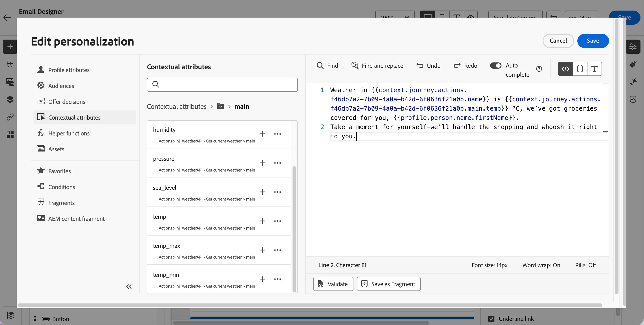
Task: Open Auto complete help question mark icon
Action: (x=539, y=69)
